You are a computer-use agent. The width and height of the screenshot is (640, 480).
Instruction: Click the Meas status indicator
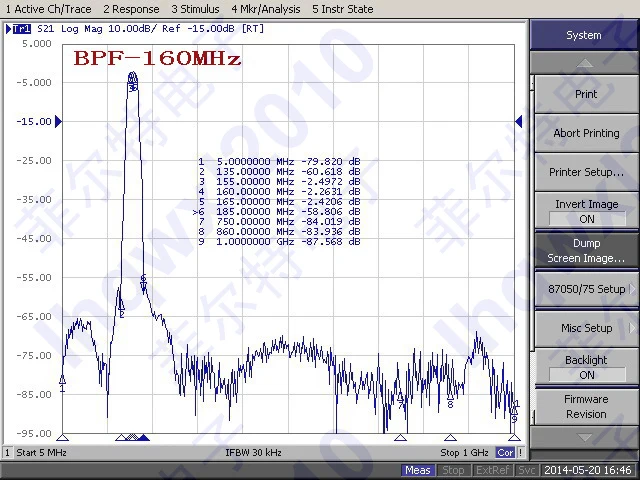[x=418, y=470]
